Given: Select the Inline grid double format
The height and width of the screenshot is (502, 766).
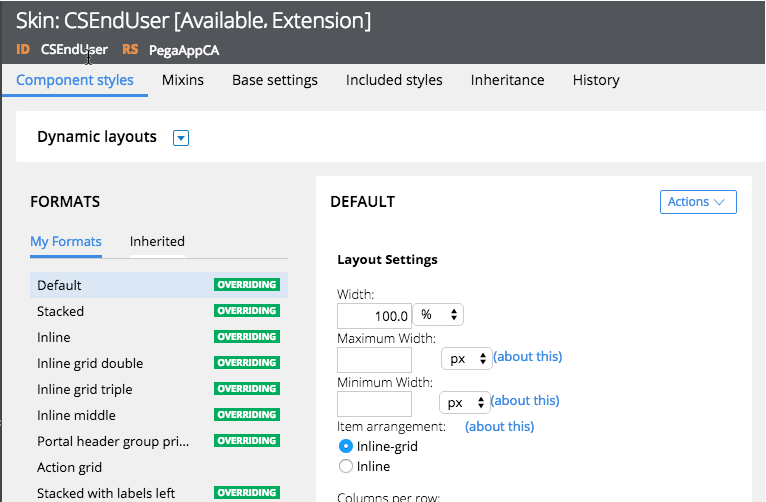Looking at the screenshot, I should coord(159,363).
